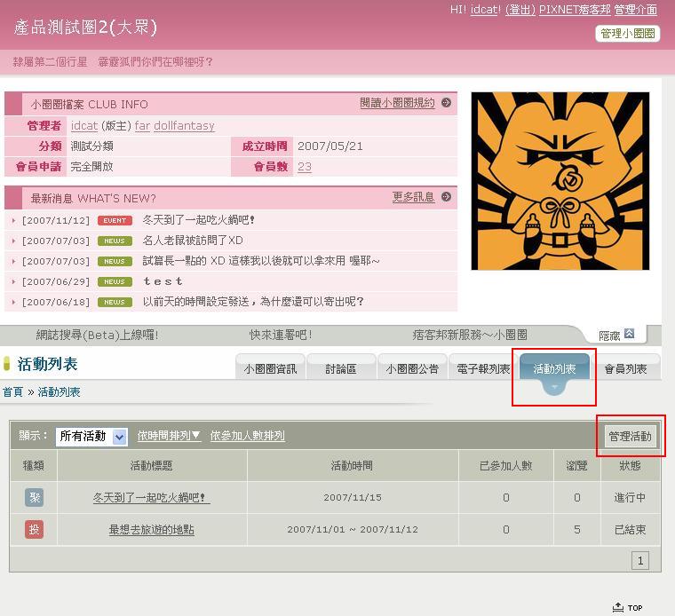Screen dimensions: 675x616
Task: Click the red EVENT badge on the 2007/11/12 row
Action: coord(115,220)
